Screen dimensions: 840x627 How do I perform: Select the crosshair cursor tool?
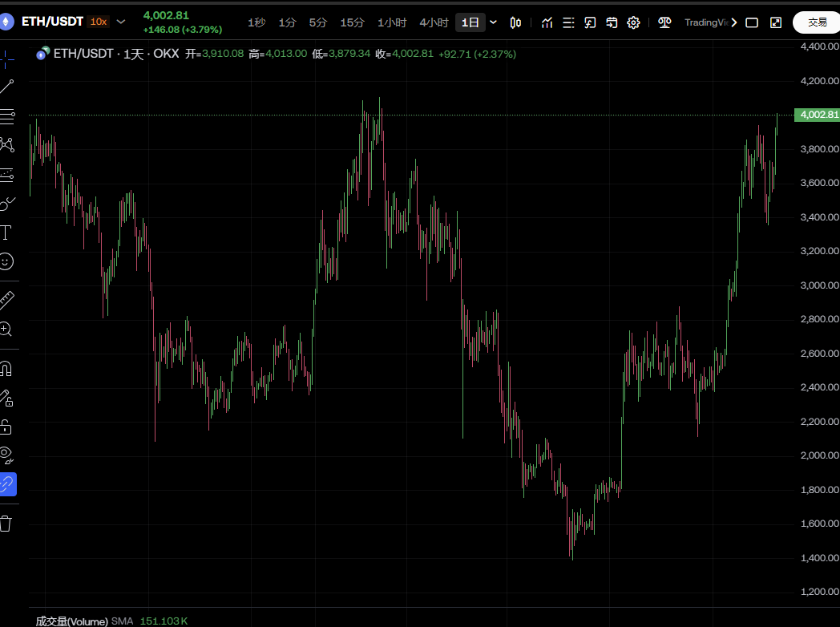click(6, 59)
